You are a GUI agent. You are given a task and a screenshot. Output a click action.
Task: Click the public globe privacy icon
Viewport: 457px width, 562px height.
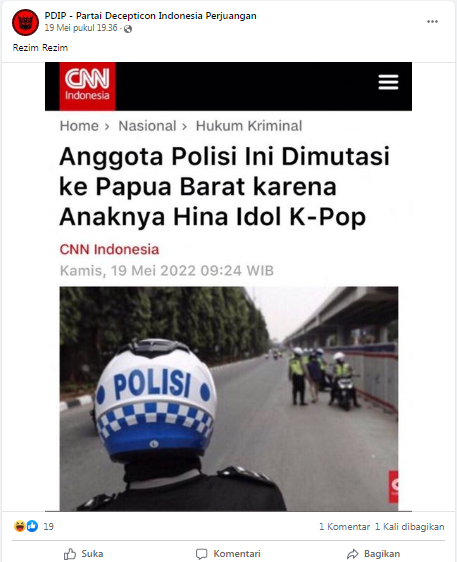(x=128, y=29)
